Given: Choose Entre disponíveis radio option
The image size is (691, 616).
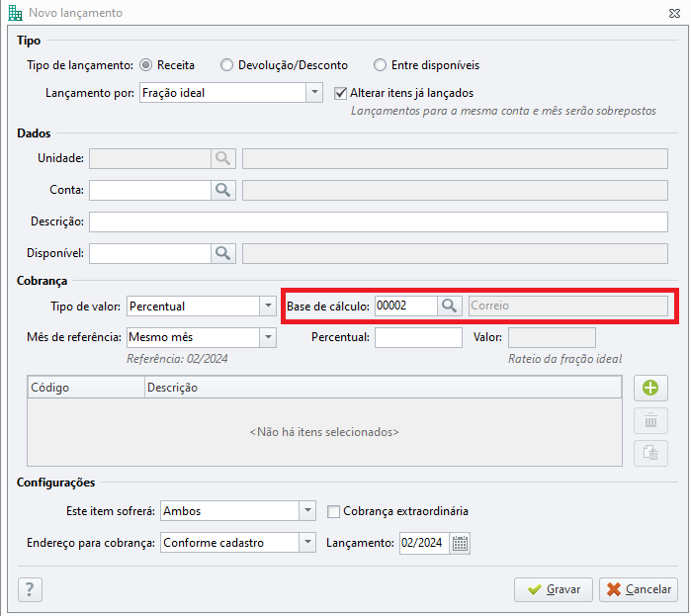Looking at the screenshot, I should pos(380,65).
